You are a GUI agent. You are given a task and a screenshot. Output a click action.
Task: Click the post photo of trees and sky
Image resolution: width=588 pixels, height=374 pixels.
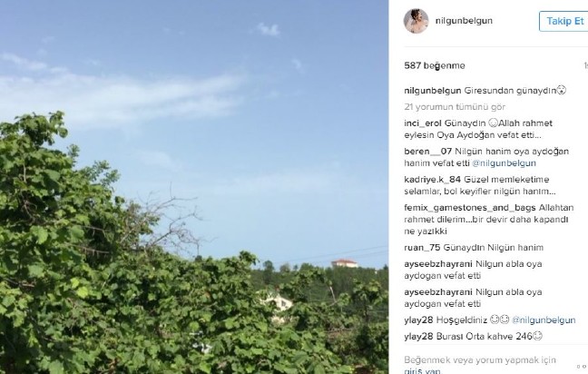click(194, 187)
